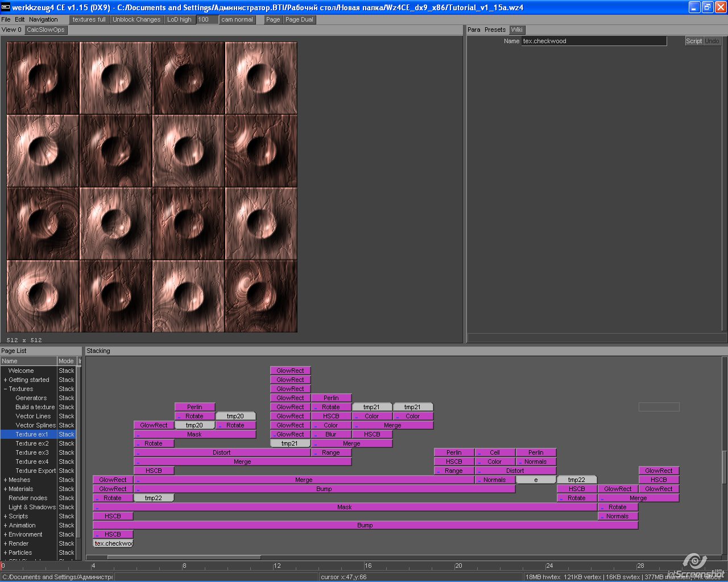Toggle the Unblock Changes button
This screenshot has height=582, width=728.
coord(136,19)
